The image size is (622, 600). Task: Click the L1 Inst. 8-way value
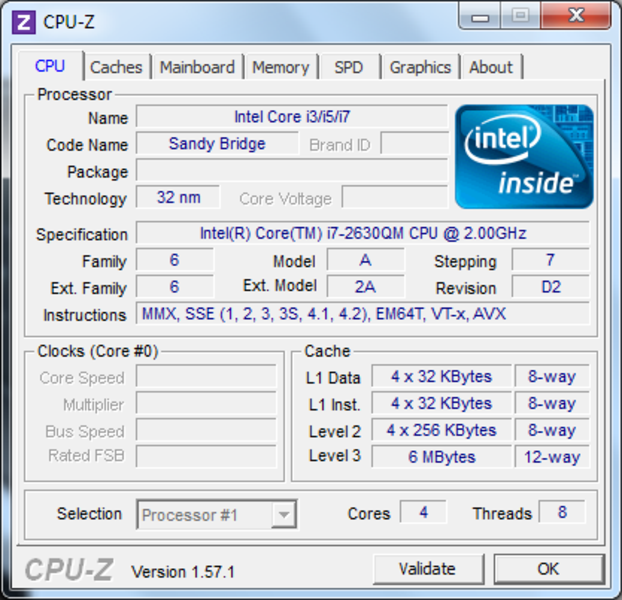[x=552, y=403]
